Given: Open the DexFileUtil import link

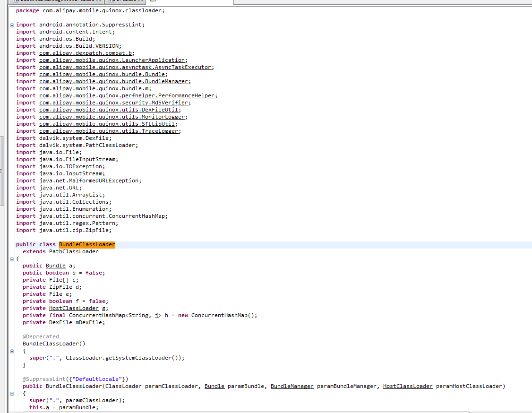Looking at the screenshot, I should [x=109, y=110].
